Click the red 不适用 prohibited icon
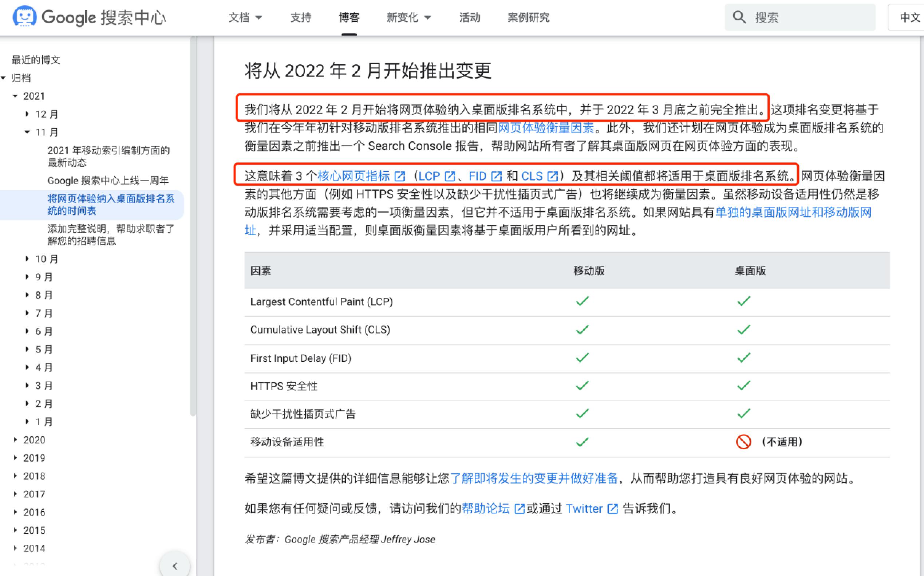Image resolution: width=924 pixels, height=576 pixels. pyautogui.click(x=743, y=442)
